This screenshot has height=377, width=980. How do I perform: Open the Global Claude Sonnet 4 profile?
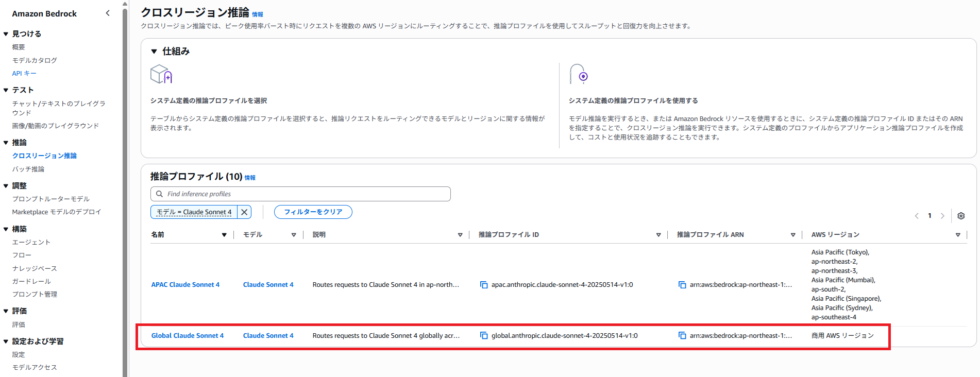tap(188, 336)
